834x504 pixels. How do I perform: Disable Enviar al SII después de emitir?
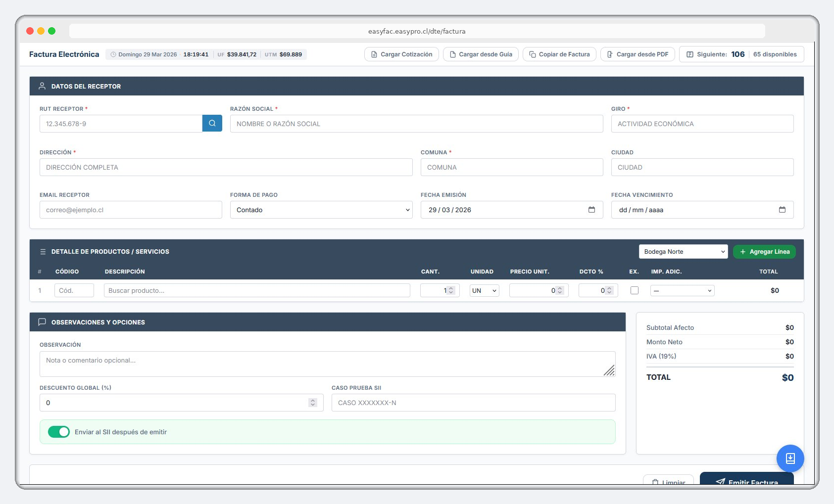pos(59,432)
